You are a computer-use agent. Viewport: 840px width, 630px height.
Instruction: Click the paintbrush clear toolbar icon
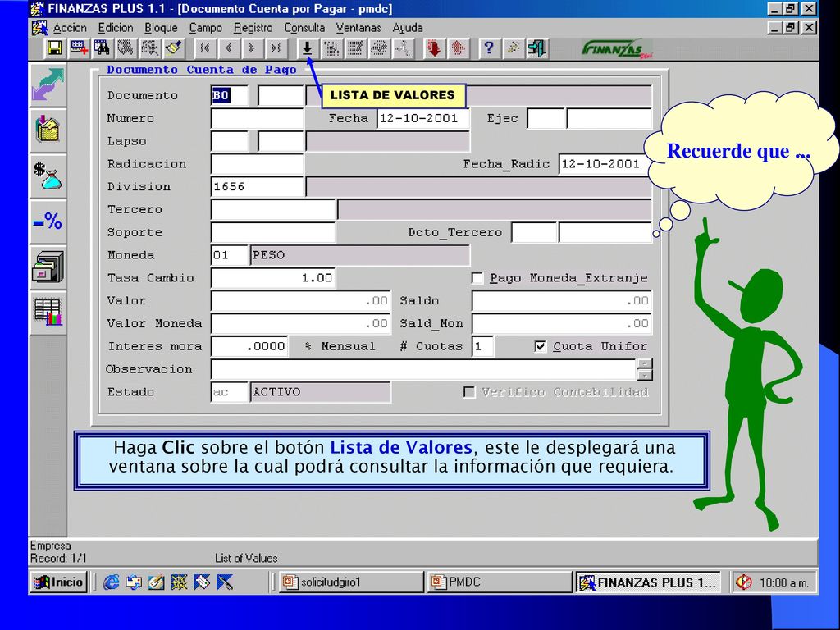point(173,48)
